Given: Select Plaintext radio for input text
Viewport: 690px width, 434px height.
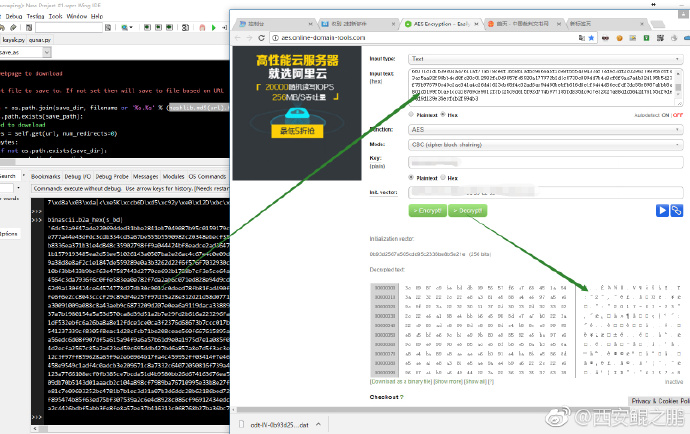Looking at the screenshot, I should point(411,114).
